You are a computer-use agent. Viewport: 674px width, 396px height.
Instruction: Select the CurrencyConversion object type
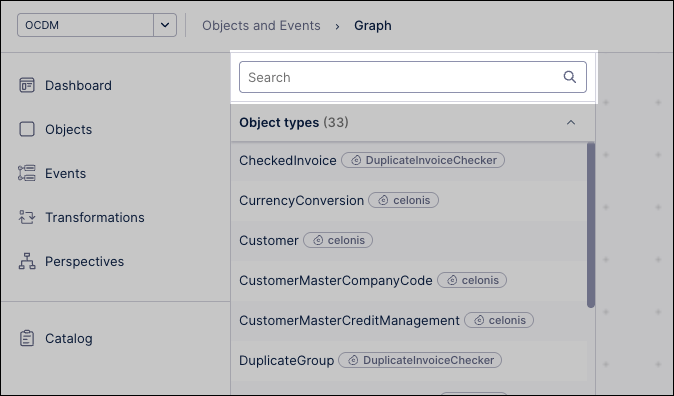(x=301, y=200)
